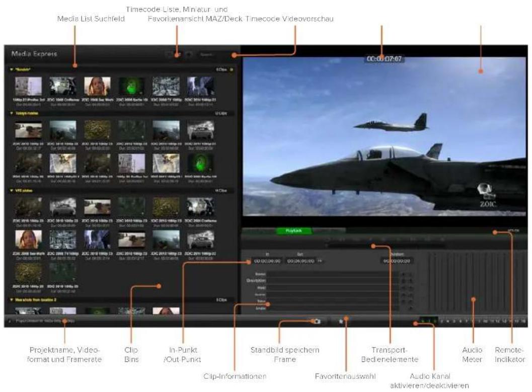Toggle audio channel 6
The image size is (532, 392).
[x=461, y=321]
